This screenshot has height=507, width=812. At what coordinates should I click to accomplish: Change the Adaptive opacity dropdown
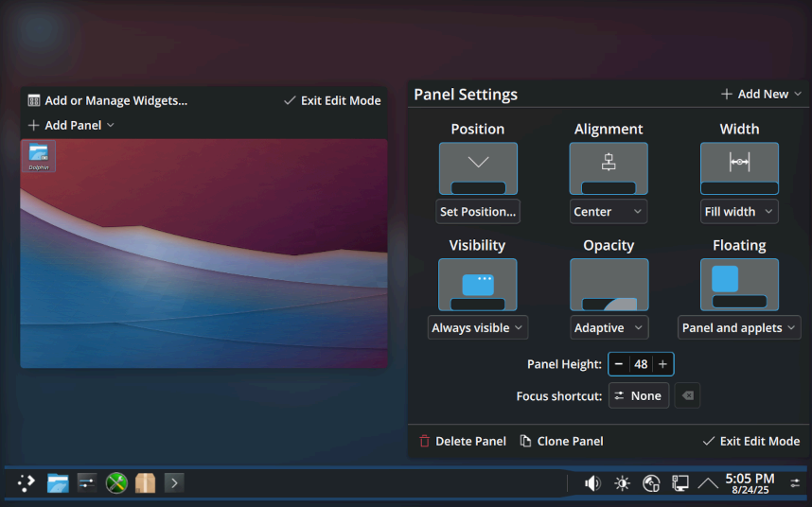click(609, 327)
